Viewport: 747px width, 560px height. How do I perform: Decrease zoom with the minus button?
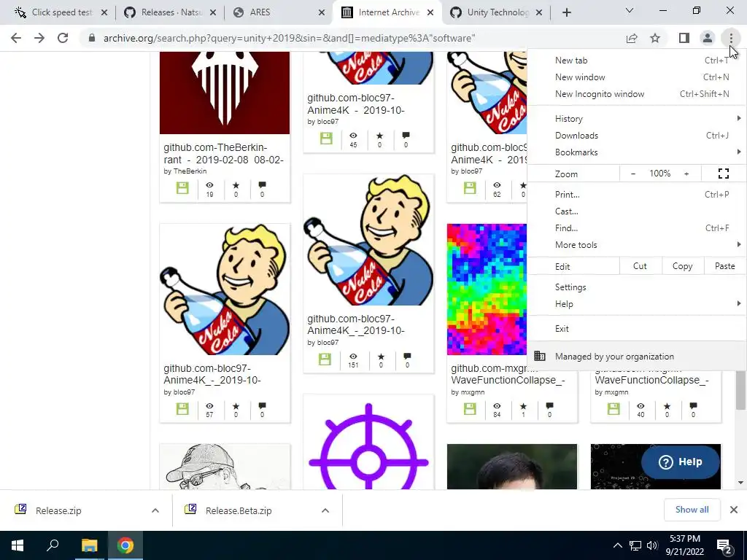click(633, 174)
